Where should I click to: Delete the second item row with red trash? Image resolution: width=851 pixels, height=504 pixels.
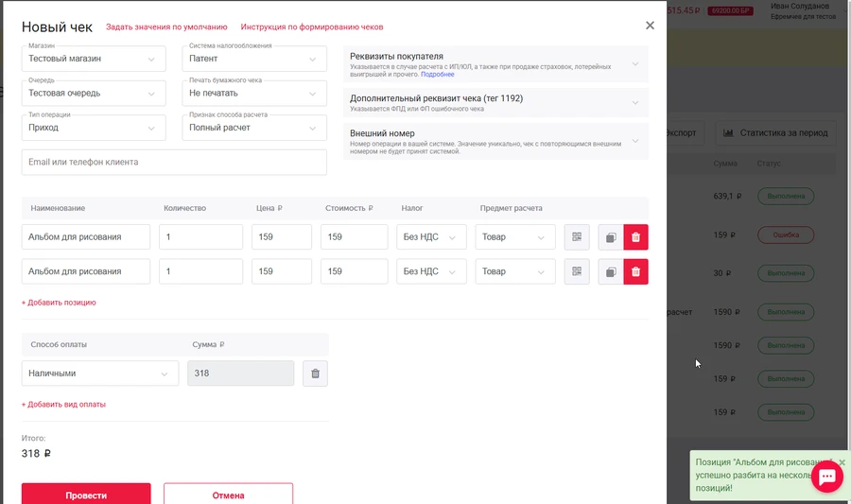click(x=635, y=271)
